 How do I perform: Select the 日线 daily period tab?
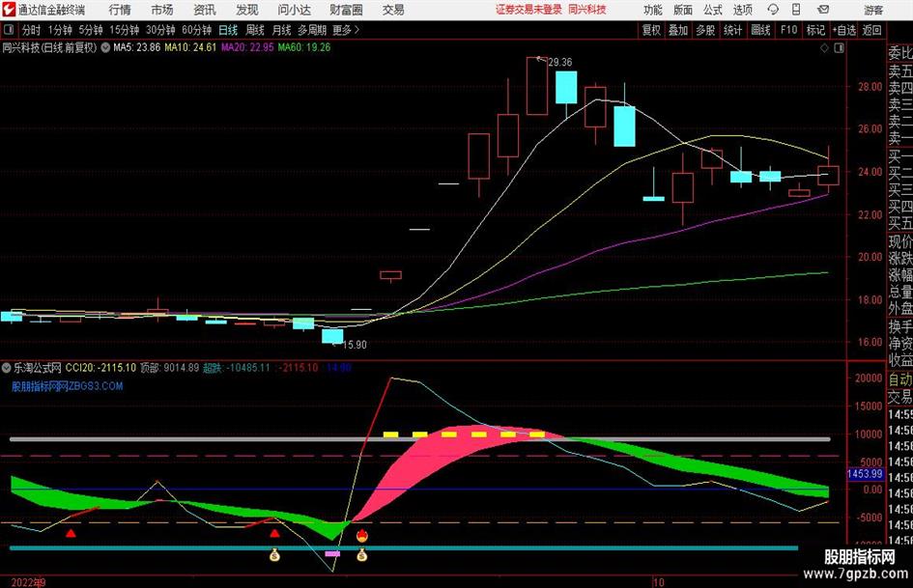(x=228, y=30)
